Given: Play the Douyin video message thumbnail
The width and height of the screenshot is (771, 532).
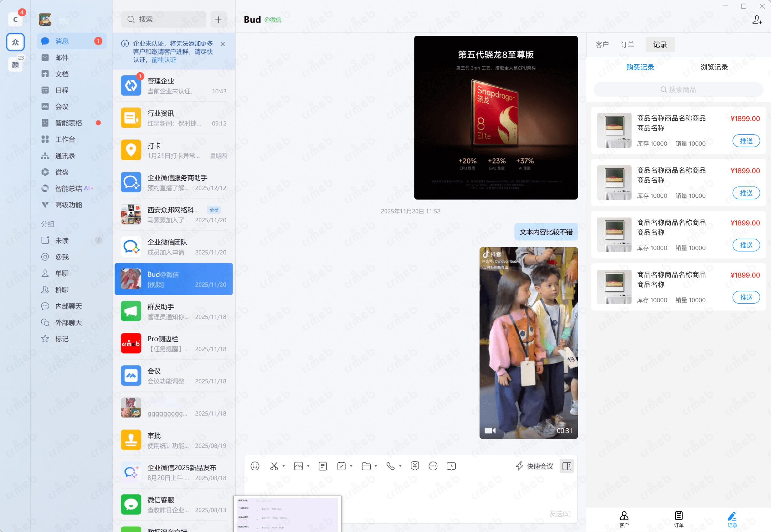Looking at the screenshot, I should click(x=528, y=343).
